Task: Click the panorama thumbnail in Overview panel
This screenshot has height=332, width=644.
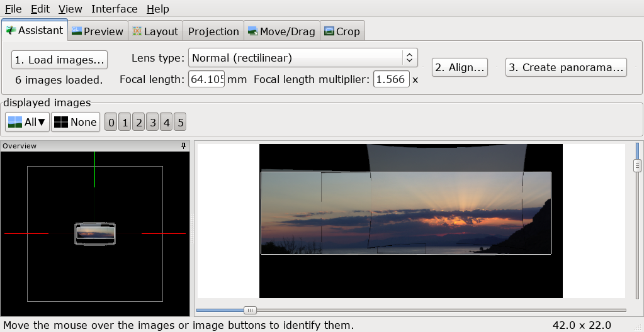Action: click(95, 233)
